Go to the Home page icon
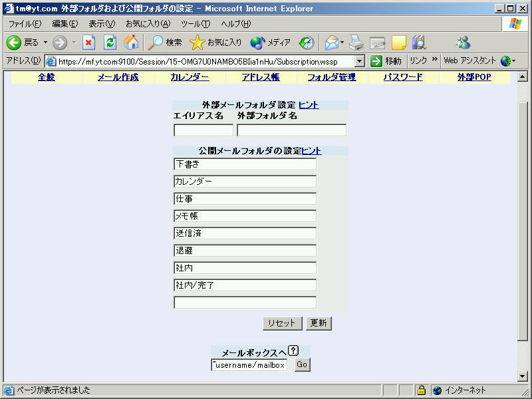Image resolution: width=532 pixels, height=399 pixels. pos(131,43)
